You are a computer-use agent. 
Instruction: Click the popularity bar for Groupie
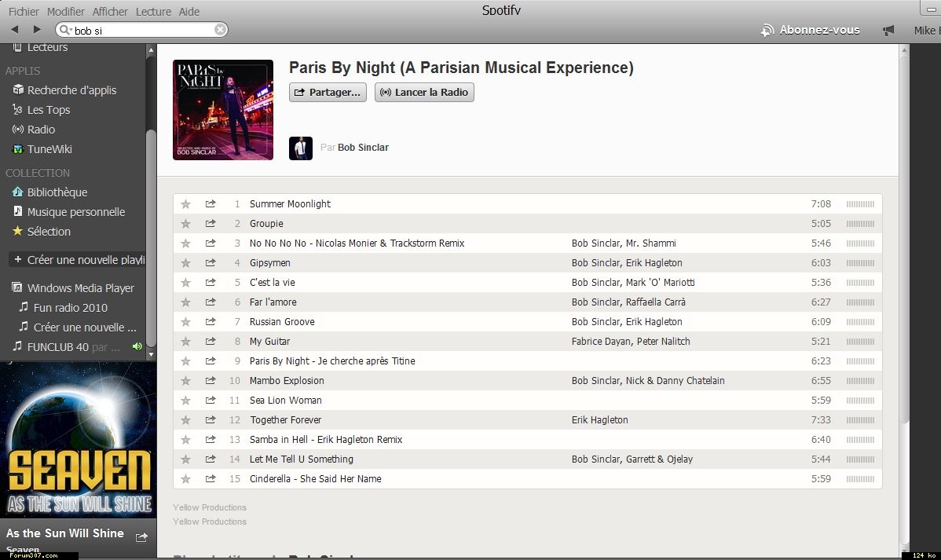(860, 223)
